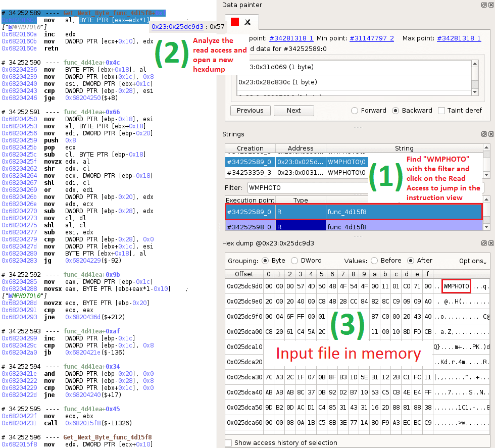Click function label func_4d41ea+0x45
495x448 pixels.
[91, 409]
